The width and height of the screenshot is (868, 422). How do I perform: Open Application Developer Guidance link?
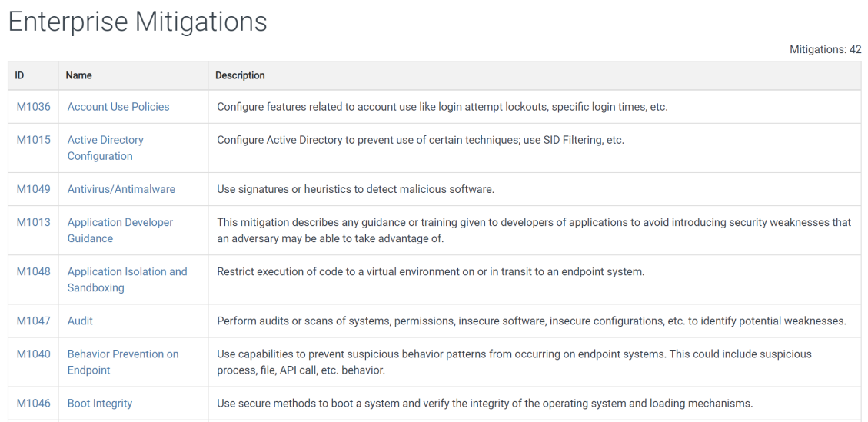pos(120,231)
